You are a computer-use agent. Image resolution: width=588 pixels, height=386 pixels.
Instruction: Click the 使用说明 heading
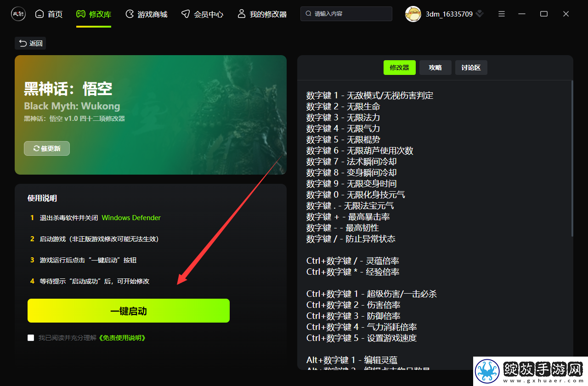click(42, 199)
